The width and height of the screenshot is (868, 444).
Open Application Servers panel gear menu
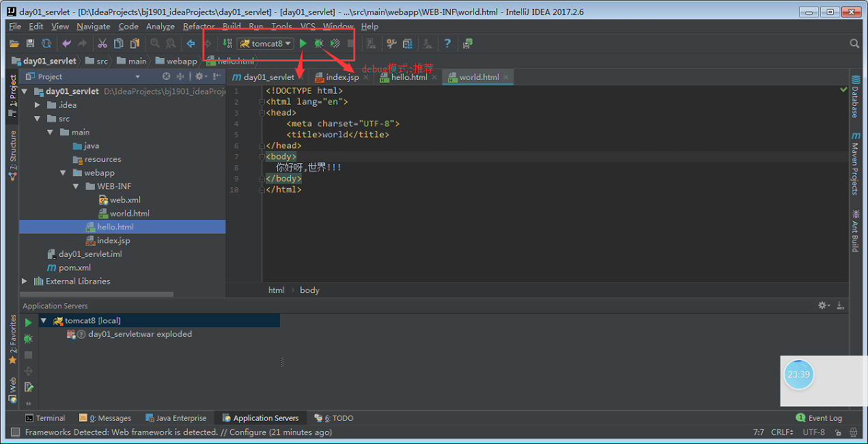click(824, 305)
